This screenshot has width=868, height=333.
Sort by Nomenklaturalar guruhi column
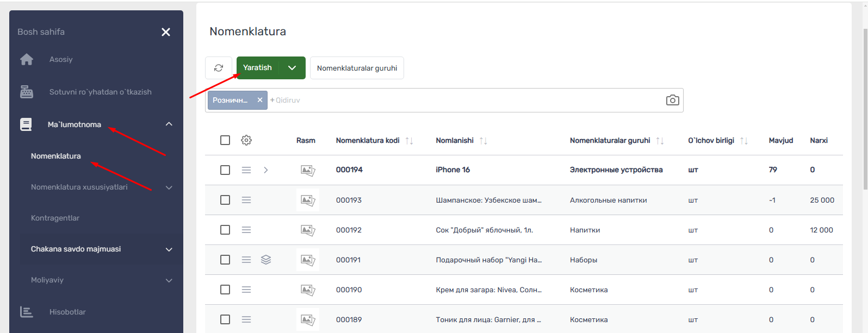(660, 141)
